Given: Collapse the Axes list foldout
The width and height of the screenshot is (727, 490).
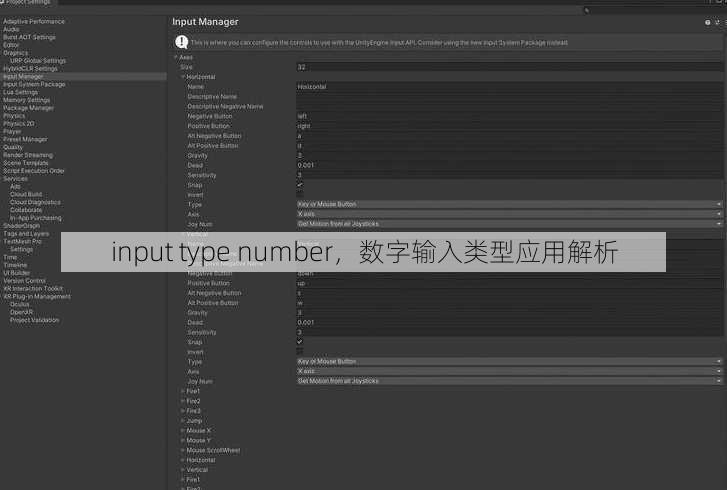Looking at the screenshot, I should (176, 57).
